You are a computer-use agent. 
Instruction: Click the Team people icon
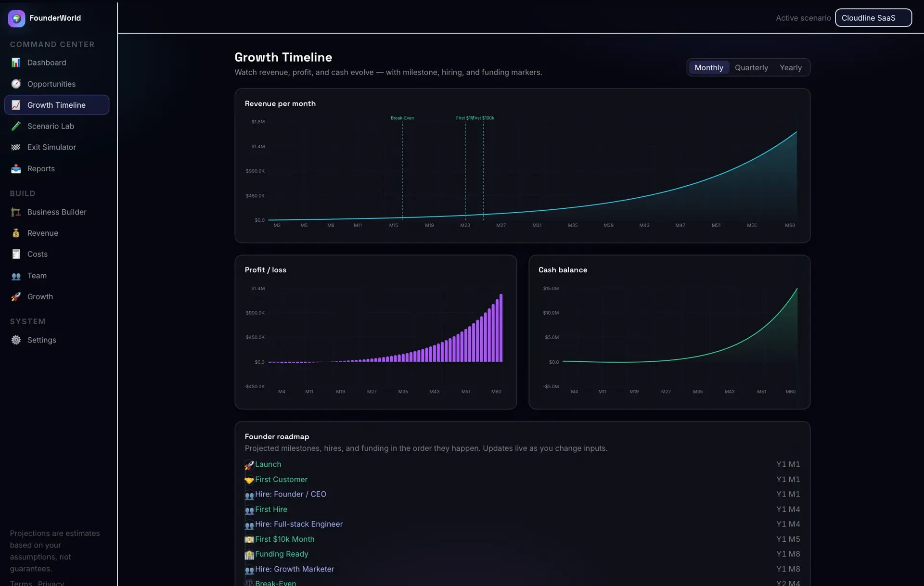(16, 276)
